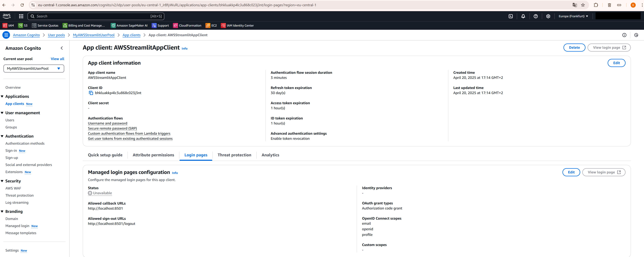
Task: Open the EC2 favorite shortcut
Action: pos(211,25)
